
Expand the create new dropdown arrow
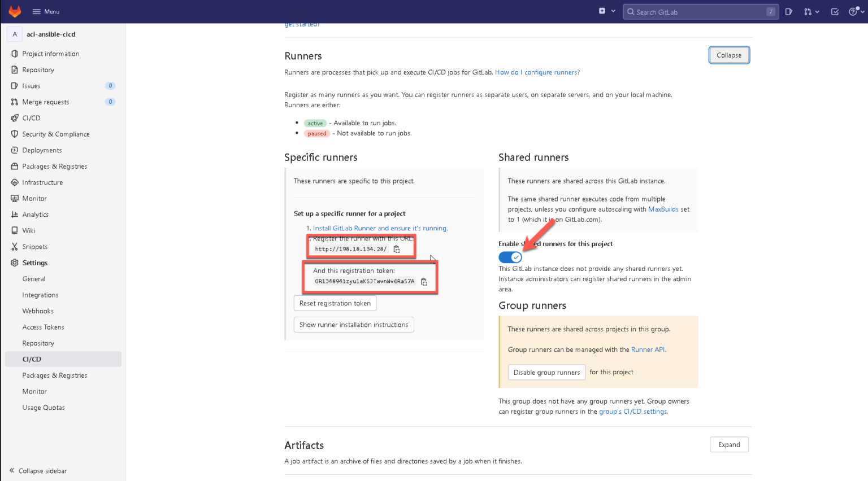(x=613, y=11)
